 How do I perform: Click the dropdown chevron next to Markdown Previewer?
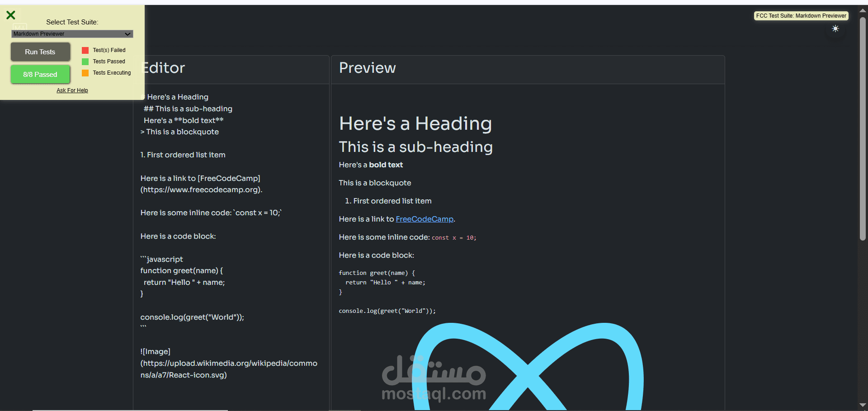coord(127,34)
